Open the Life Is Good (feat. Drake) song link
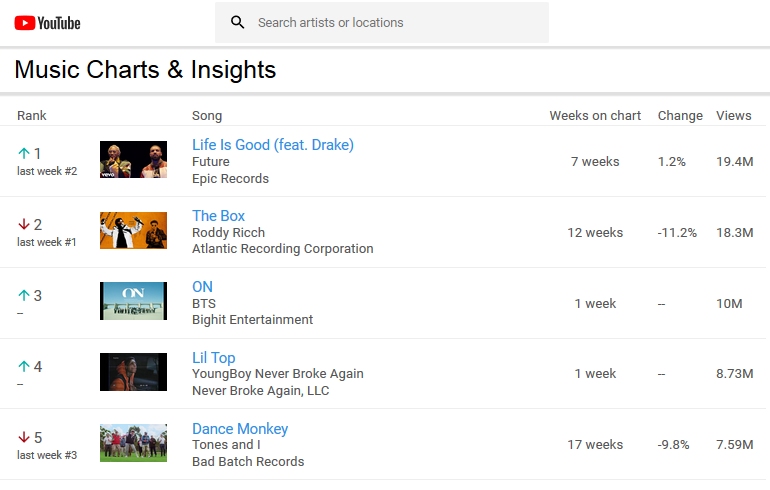Image resolution: width=770 pixels, height=490 pixels. 273,145
